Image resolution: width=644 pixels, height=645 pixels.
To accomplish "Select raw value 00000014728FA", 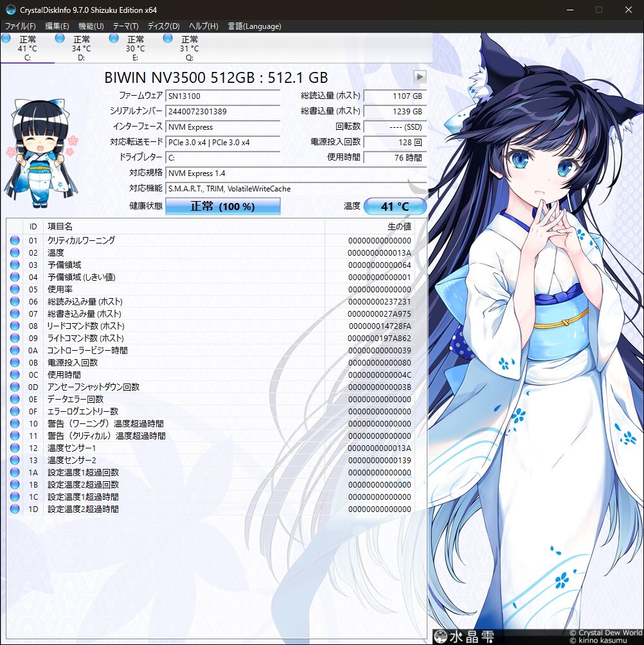I will point(379,326).
